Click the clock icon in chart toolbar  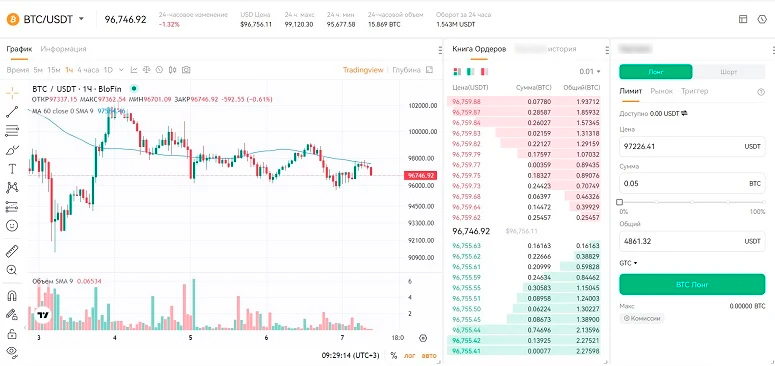[159, 70]
